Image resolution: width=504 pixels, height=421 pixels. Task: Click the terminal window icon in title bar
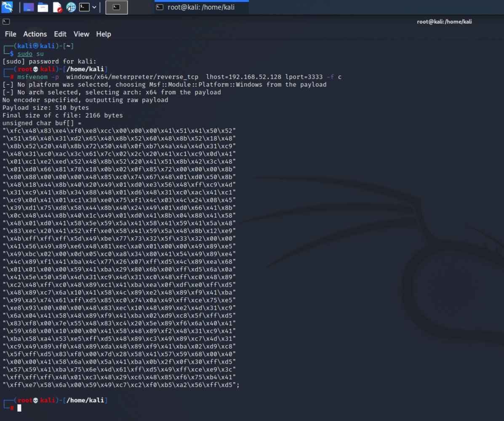[x=6, y=21]
